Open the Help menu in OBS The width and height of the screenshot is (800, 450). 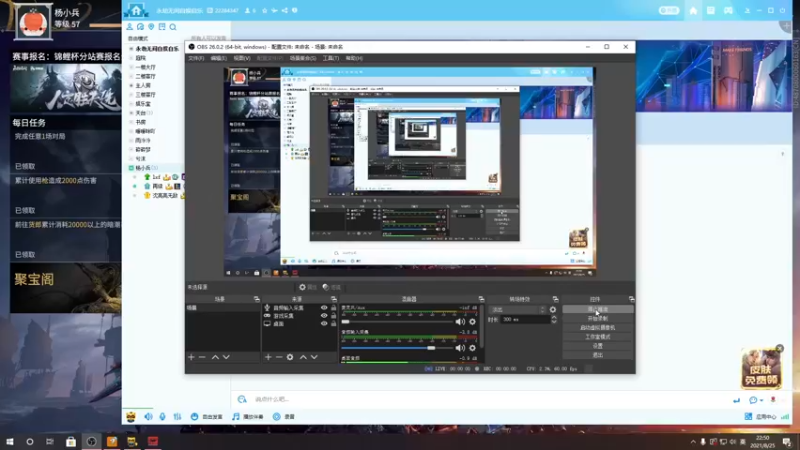coord(354,58)
